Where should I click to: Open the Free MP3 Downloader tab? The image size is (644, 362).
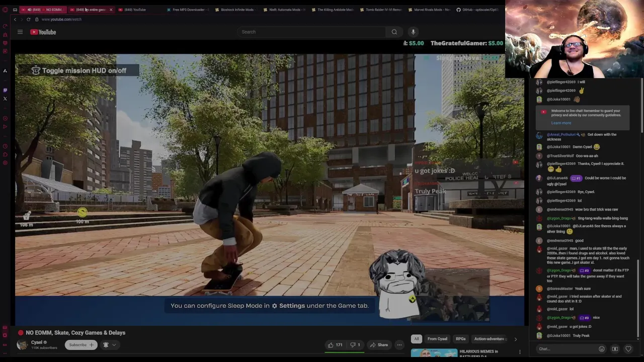[x=187, y=10]
